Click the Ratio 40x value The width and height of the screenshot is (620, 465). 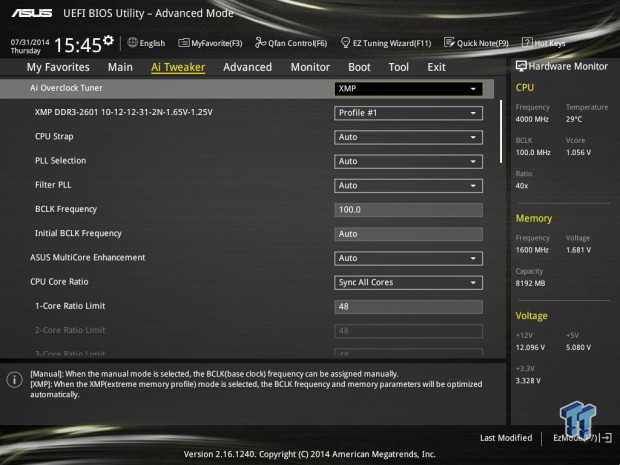[522, 186]
